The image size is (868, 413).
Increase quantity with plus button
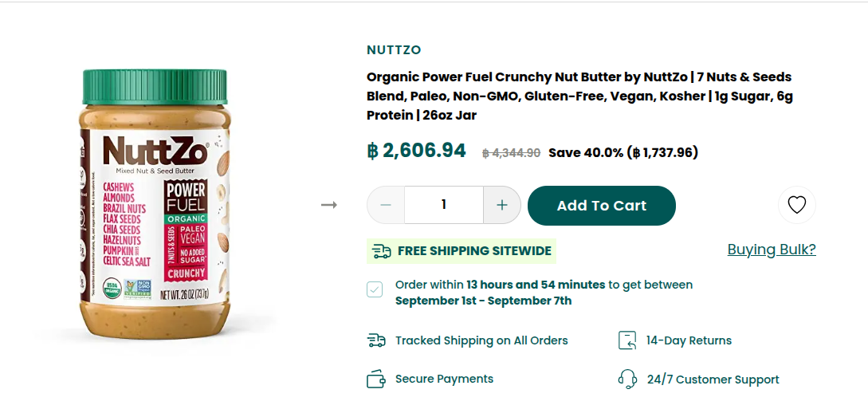pyautogui.click(x=501, y=205)
